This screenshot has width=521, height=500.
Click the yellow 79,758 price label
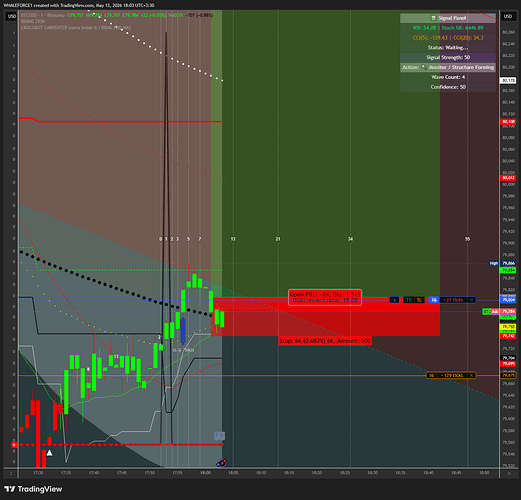(x=508, y=327)
